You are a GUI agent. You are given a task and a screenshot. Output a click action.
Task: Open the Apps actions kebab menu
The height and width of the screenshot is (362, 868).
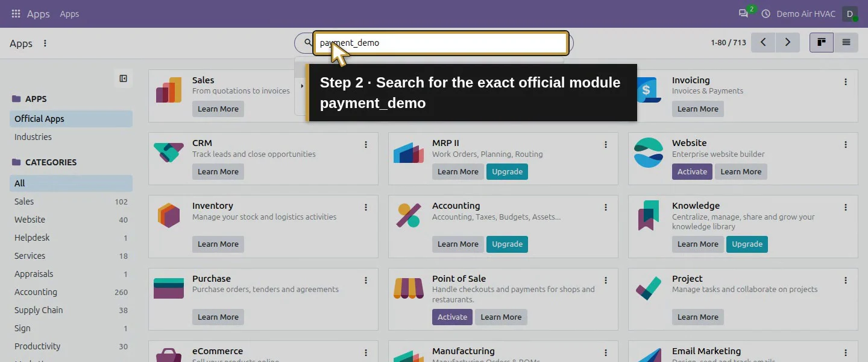(45, 43)
